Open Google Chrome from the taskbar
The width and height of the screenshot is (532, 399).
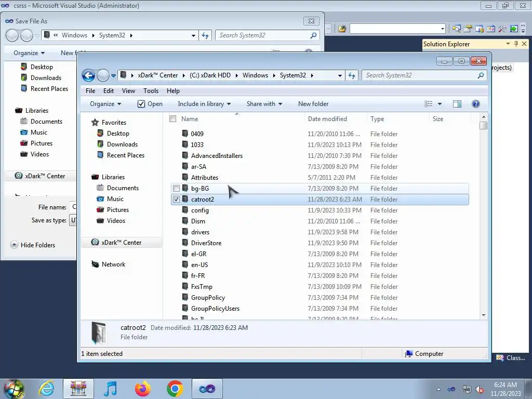pyautogui.click(x=175, y=389)
